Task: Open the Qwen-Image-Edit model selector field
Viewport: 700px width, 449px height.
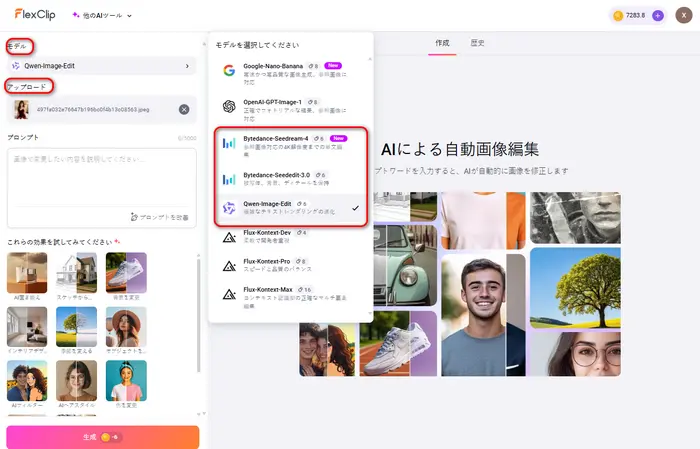Action: point(102,66)
